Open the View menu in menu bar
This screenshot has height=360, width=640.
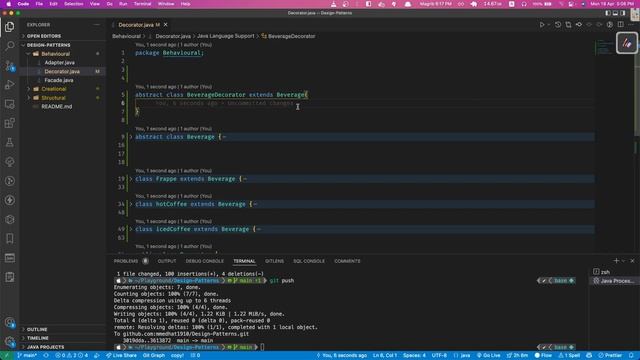tap(95, 4)
